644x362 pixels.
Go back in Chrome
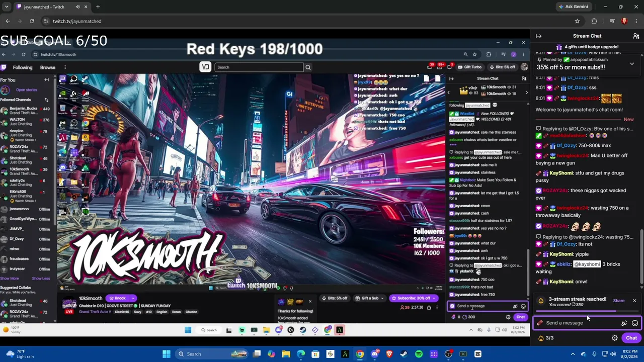[8, 21]
